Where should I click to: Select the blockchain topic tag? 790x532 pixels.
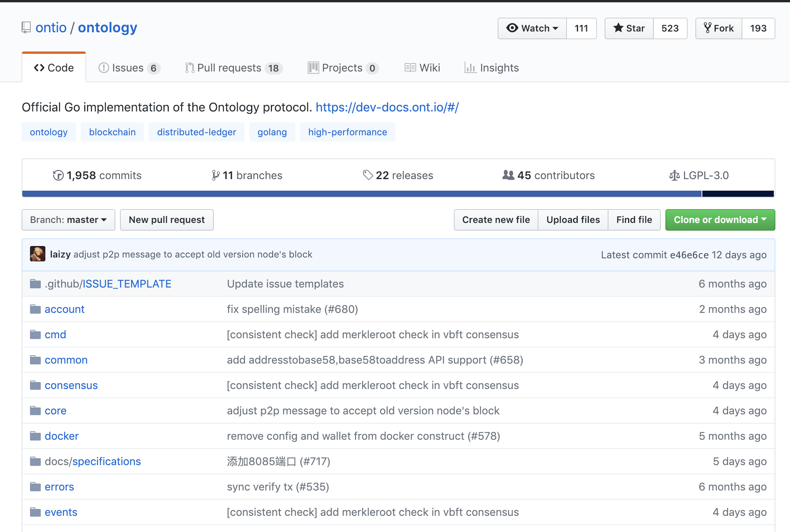pyautogui.click(x=112, y=132)
